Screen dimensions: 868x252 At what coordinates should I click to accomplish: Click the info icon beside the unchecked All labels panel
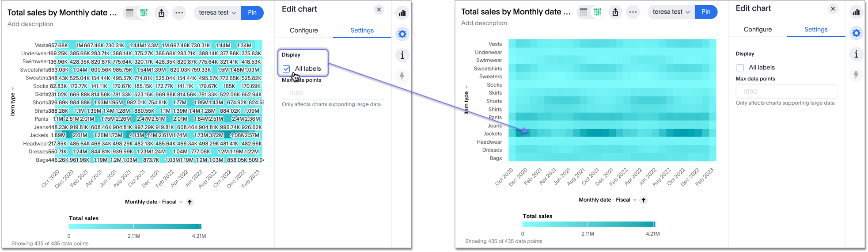856,54
